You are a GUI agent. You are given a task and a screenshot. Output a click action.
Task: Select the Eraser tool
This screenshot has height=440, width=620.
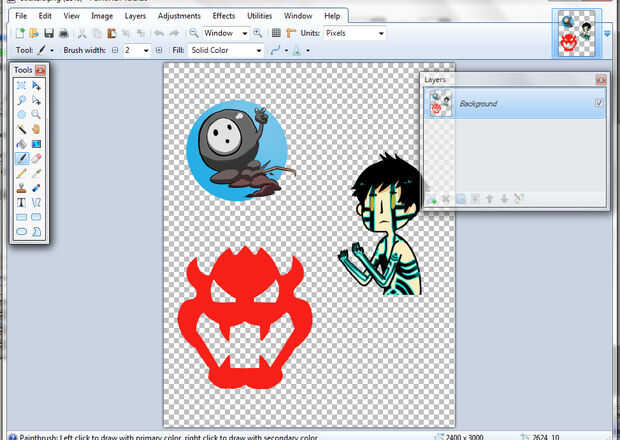pos(36,159)
